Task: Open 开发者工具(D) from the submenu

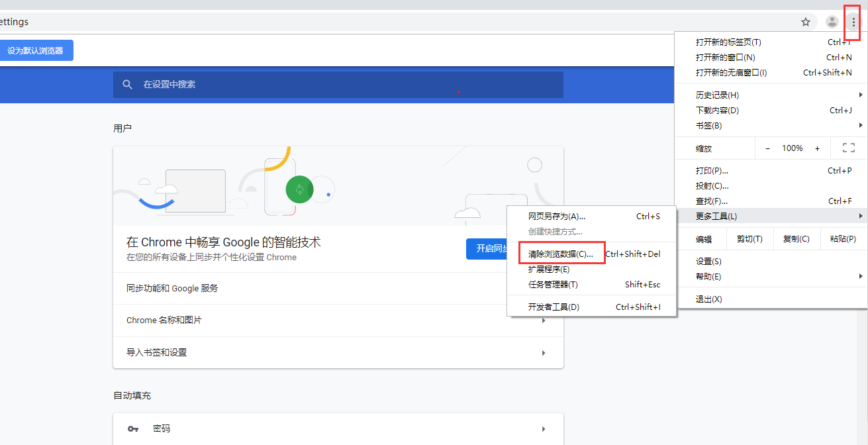Action: pyautogui.click(x=554, y=307)
